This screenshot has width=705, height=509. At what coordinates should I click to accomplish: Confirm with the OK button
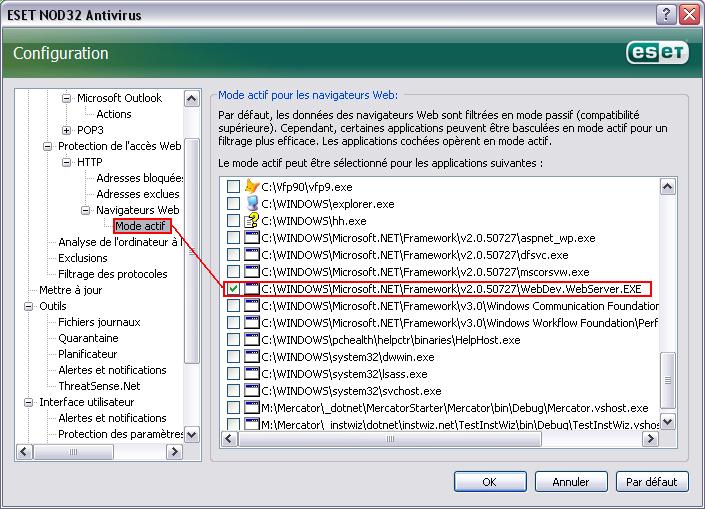490,482
